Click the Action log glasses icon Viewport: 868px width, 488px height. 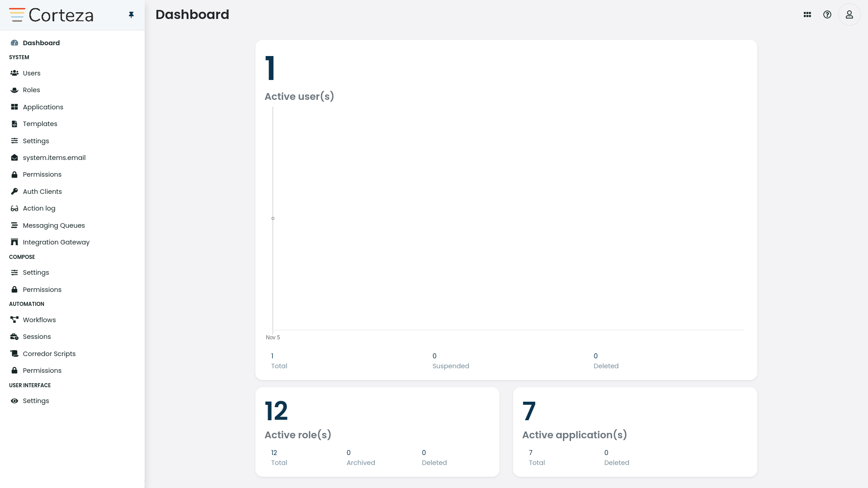[14, 208]
